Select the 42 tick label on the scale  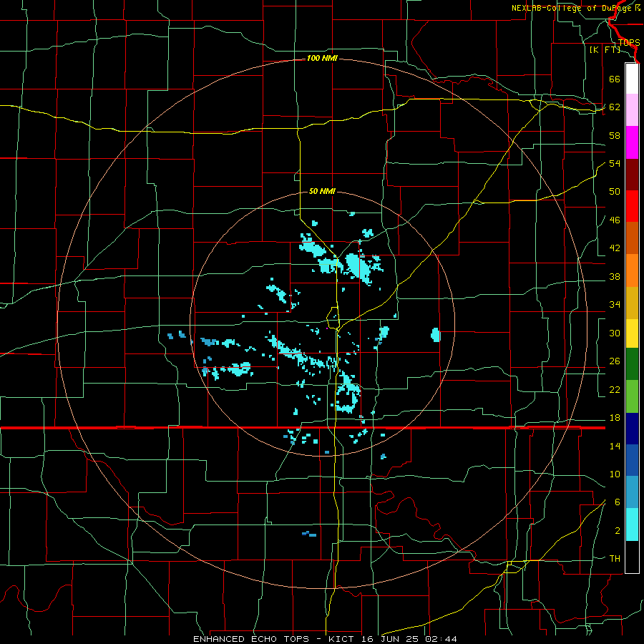click(x=615, y=248)
